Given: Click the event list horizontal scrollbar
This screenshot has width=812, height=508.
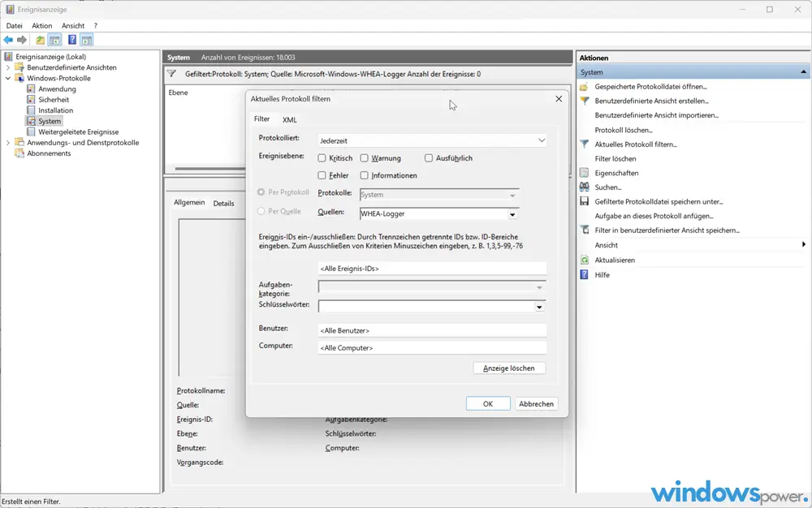Looking at the screenshot, I should click(x=209, y=169).
